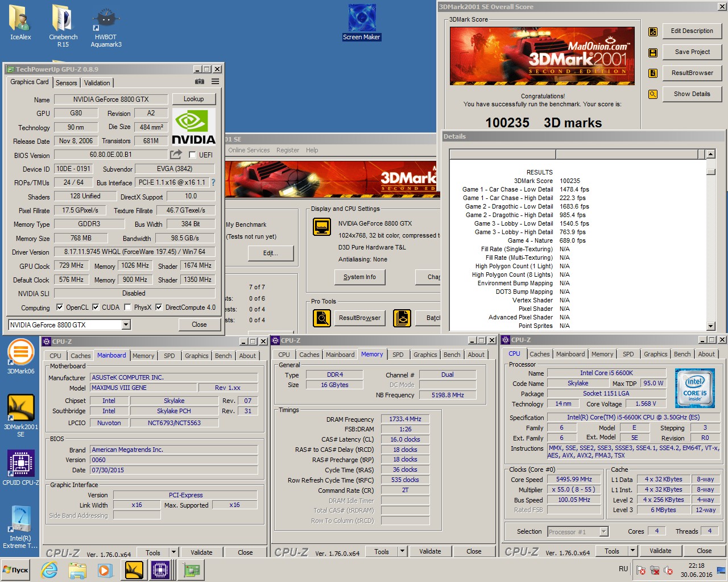
Task: Click Validate in the Memory CPU-Z window
Action: coord(430,551)
